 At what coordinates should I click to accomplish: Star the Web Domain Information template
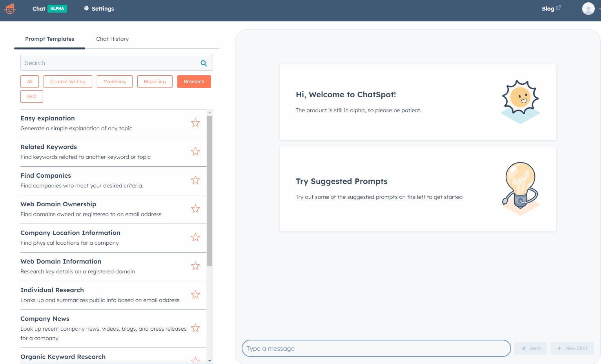(195, 266)
